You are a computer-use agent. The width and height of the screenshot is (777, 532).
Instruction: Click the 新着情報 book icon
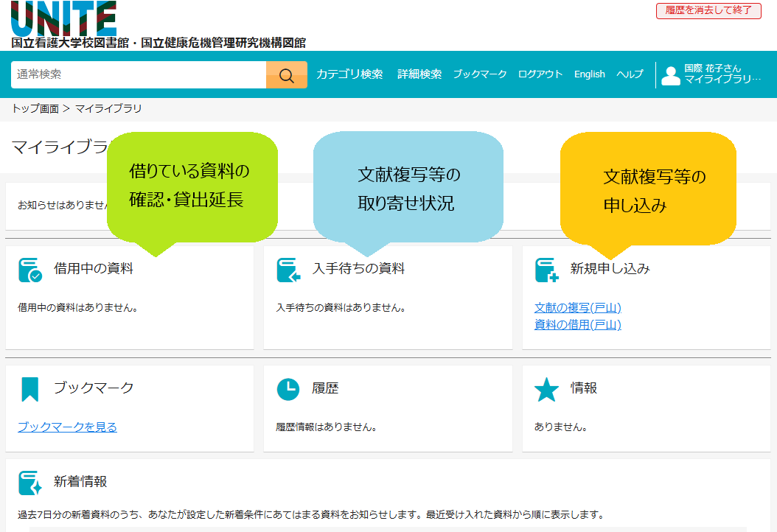click(x=29, y=483)
